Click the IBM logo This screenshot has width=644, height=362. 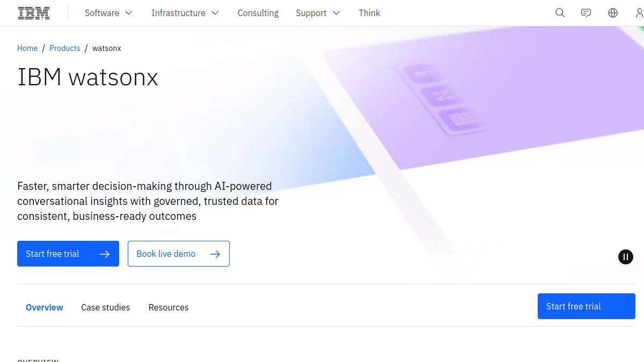pos(34,13)
